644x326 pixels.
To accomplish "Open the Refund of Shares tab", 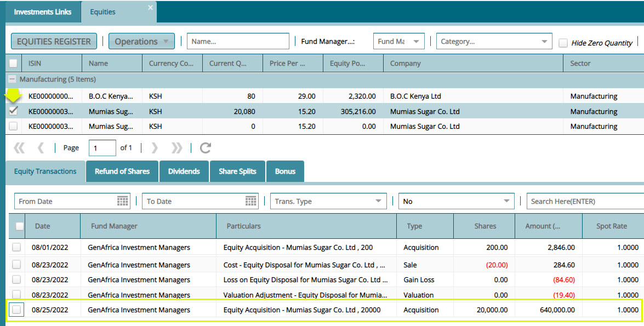I will [122, 171].
